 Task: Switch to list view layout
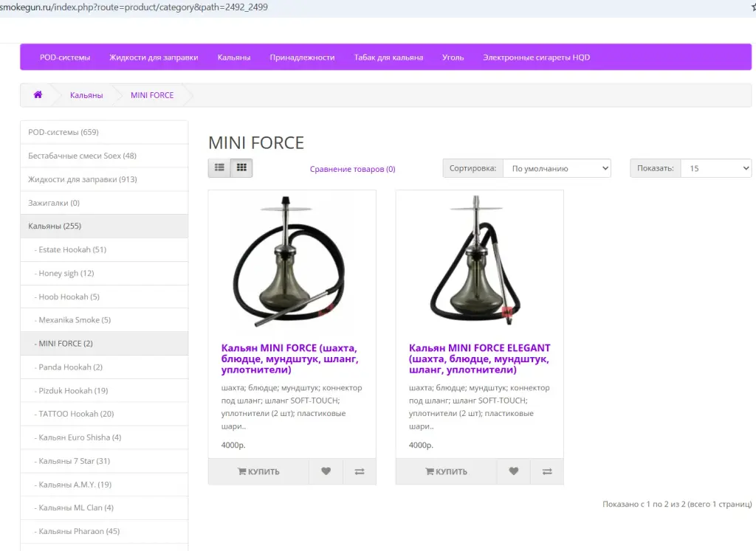pos(219,167)
